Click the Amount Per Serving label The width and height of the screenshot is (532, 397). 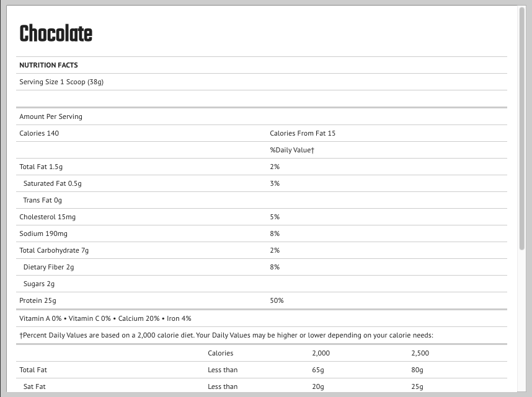[51, 116]
